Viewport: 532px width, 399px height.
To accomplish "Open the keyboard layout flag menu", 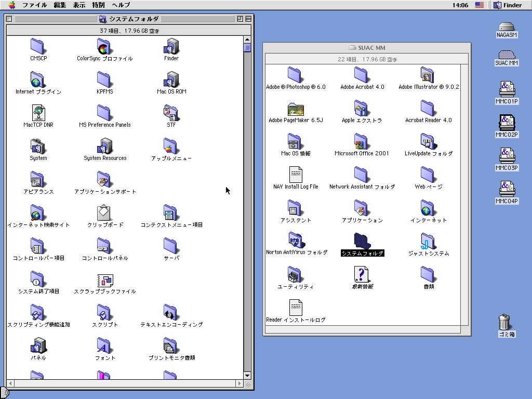I will pos(480,5).
